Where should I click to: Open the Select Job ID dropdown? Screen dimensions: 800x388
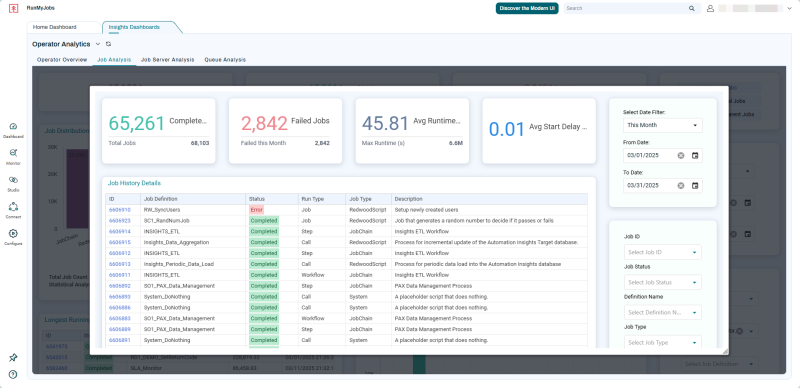point(662,252)
